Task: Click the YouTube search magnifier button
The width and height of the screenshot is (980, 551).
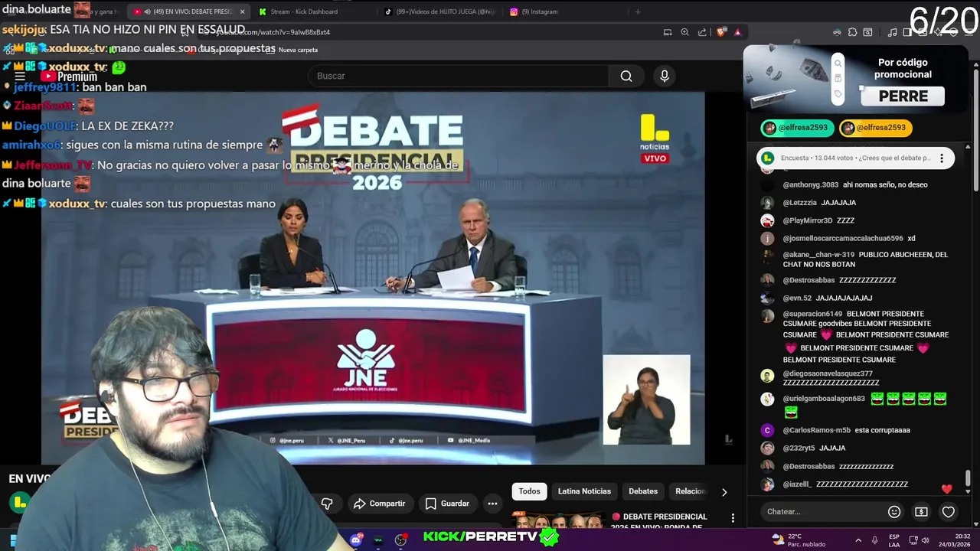Action: (x=626, y=76)
